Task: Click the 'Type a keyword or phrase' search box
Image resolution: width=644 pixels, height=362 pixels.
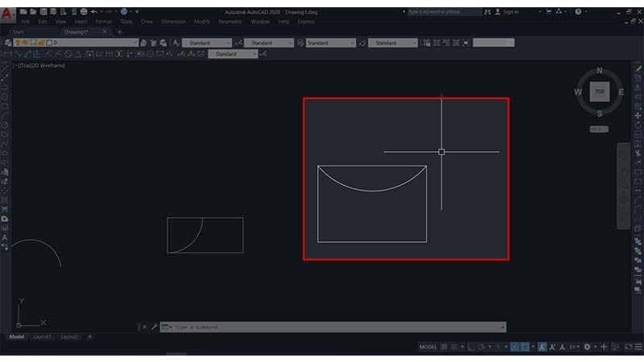Action: pyautogui.click(x=444, y=12)
